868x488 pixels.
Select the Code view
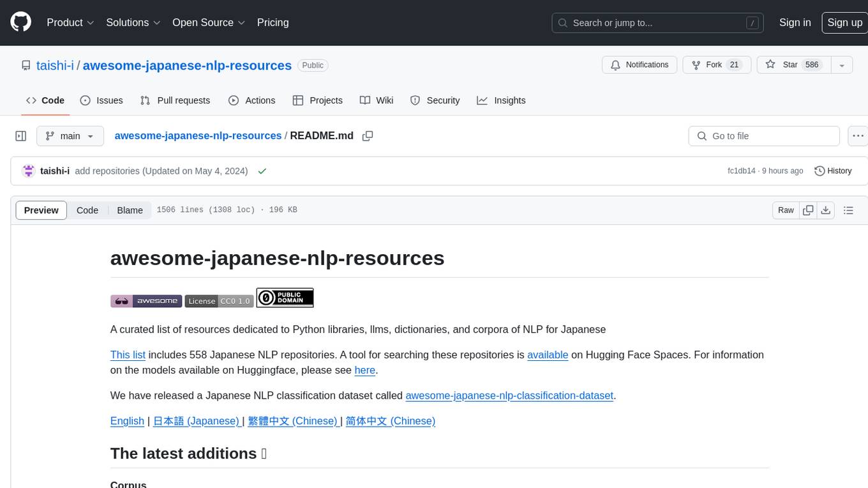click(87, 210)
